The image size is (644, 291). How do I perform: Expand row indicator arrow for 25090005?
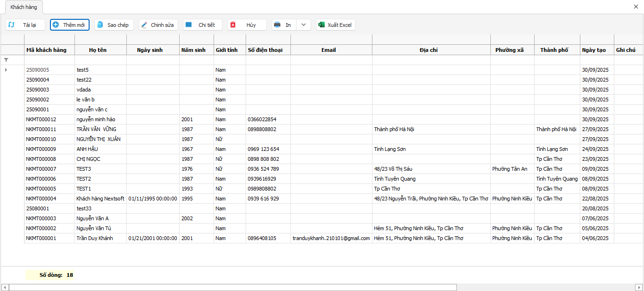click(x=6, y=70)
